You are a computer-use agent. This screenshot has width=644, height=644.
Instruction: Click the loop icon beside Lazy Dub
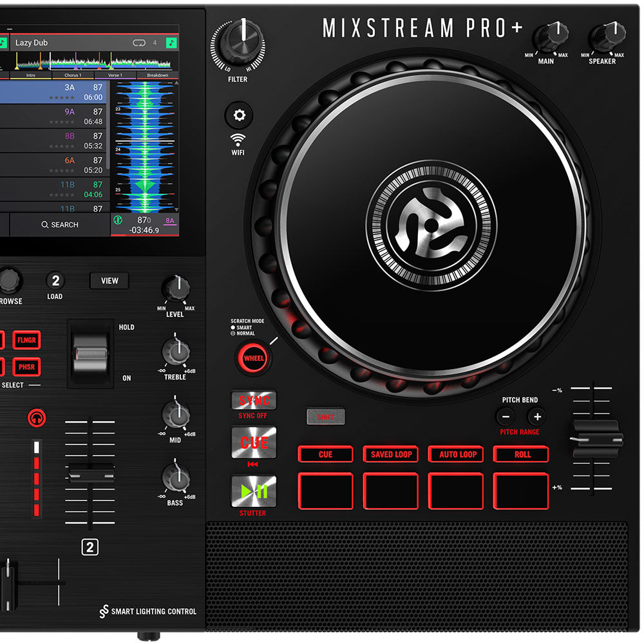click(138, 42)
